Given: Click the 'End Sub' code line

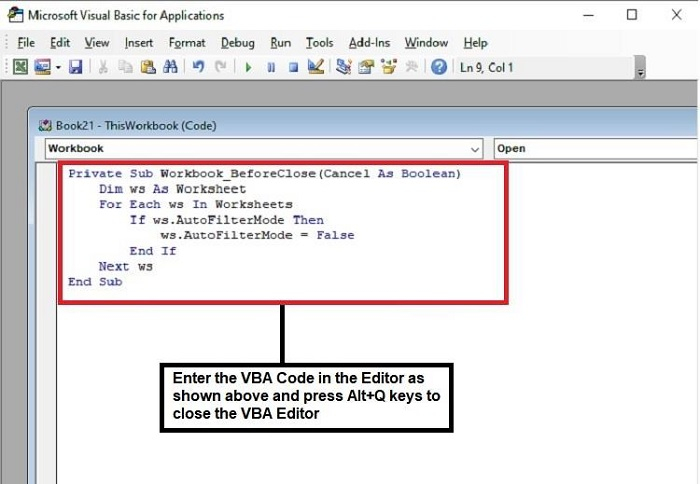Looking at the screenshot, I should [95, 282].
